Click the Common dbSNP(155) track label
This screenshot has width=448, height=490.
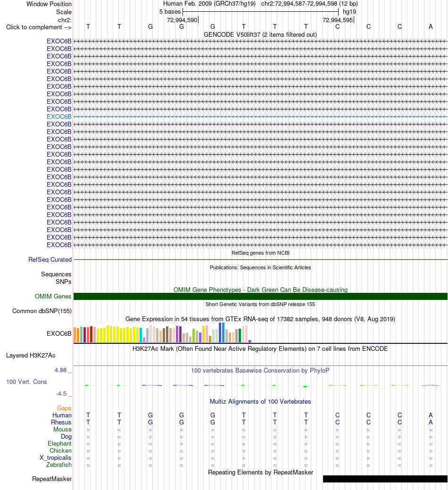pyautogui.click(x=42, y=311)
